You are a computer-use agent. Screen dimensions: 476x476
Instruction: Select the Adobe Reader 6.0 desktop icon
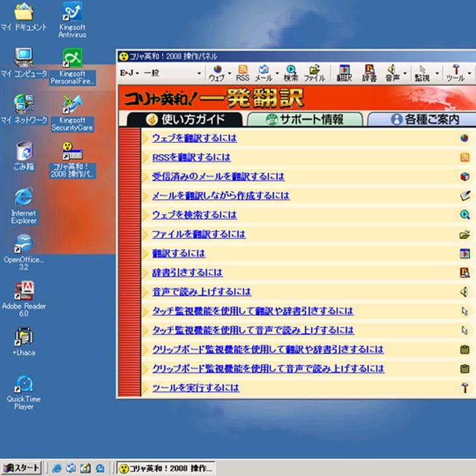[24, 299]
